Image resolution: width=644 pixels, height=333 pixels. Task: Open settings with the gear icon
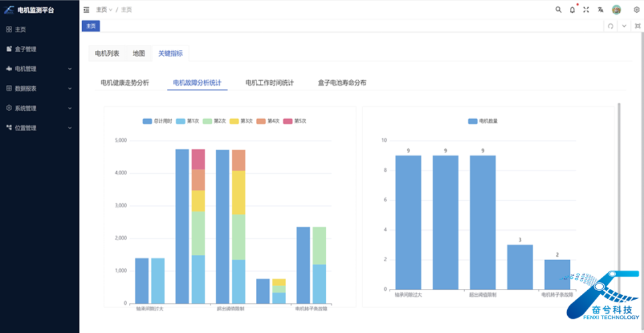(x=636, y=9)
